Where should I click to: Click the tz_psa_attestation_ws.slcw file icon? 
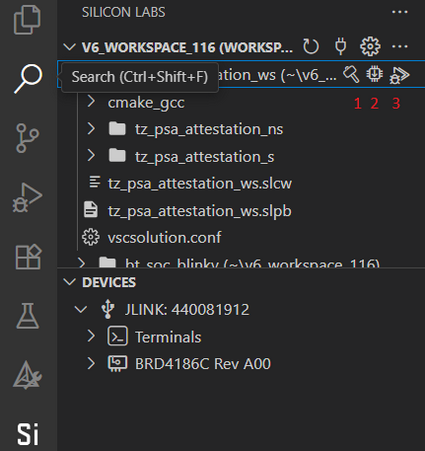point(95,182)
